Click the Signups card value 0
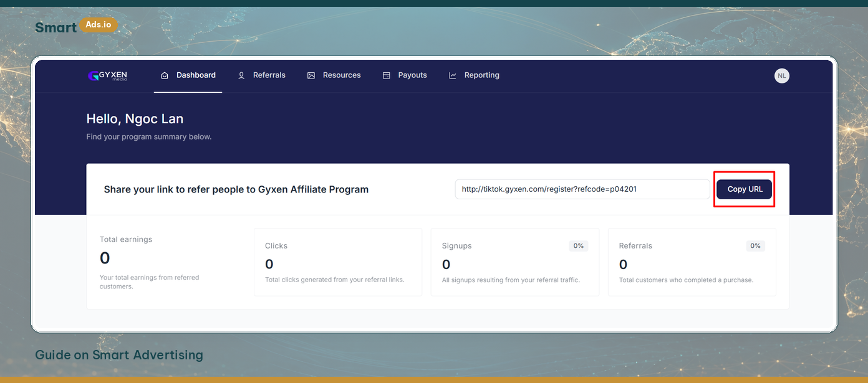Screen dimensions: 868x383 (446, 265)
